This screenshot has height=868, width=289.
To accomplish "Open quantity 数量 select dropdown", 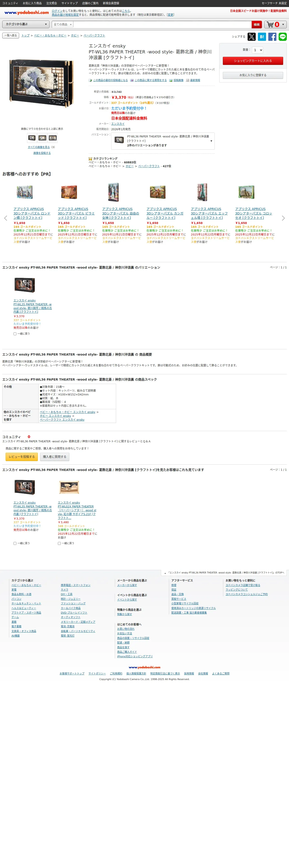I will pos(257,50).
